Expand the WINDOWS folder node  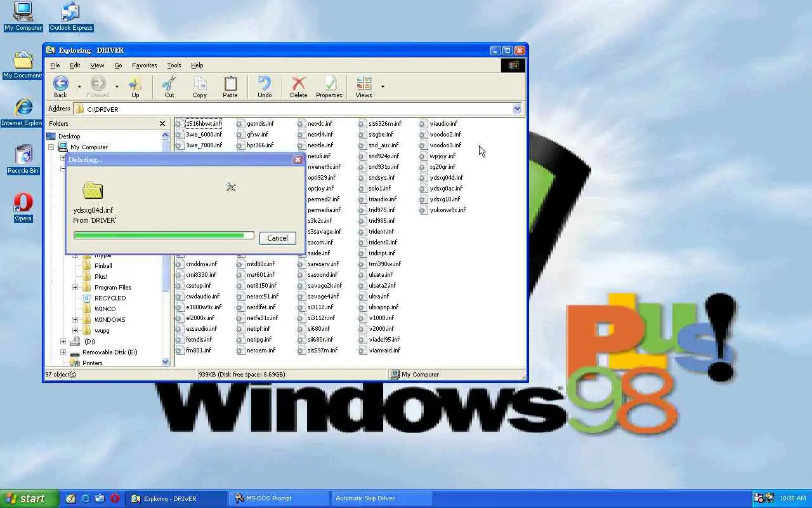(x=75, y=320)
